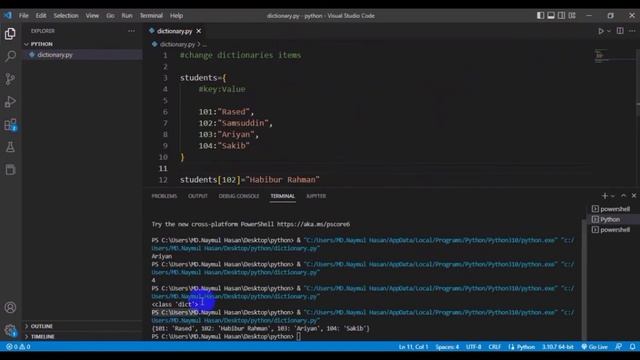
Task: Open the Explorer view in activity bar
Action: 10,33
